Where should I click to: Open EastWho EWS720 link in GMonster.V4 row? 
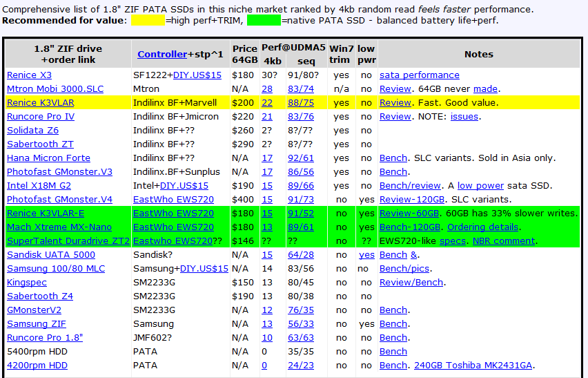pos(173,200)
